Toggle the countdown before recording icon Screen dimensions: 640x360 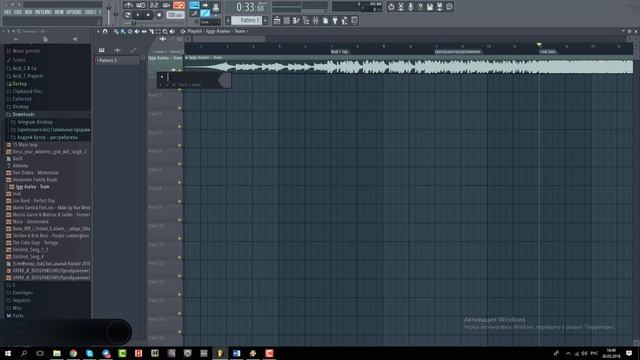154,5
